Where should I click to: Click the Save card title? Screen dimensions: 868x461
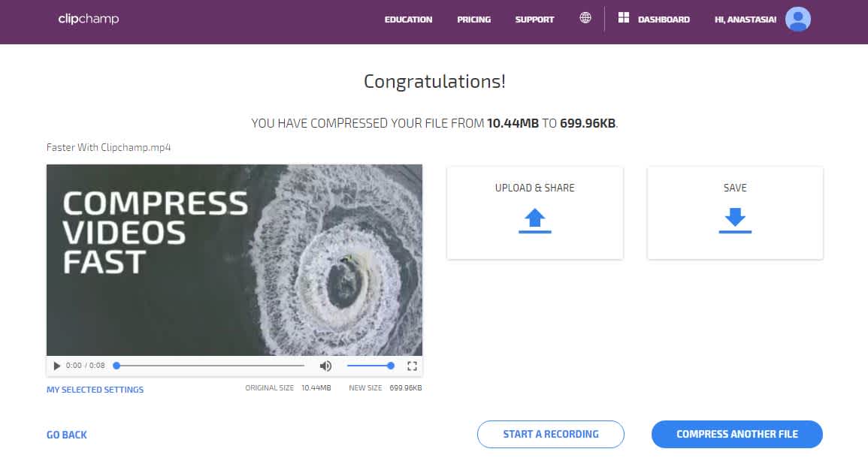[x=735, y=188]
